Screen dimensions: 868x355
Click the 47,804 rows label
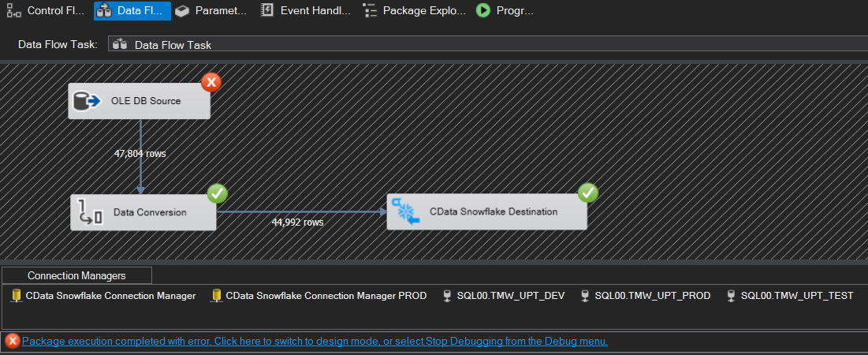click(x=140, y=153)
